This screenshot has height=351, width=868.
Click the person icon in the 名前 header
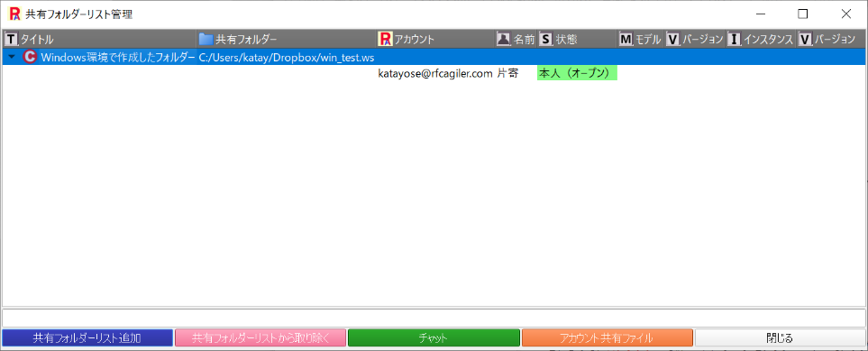tap(503, 39)
